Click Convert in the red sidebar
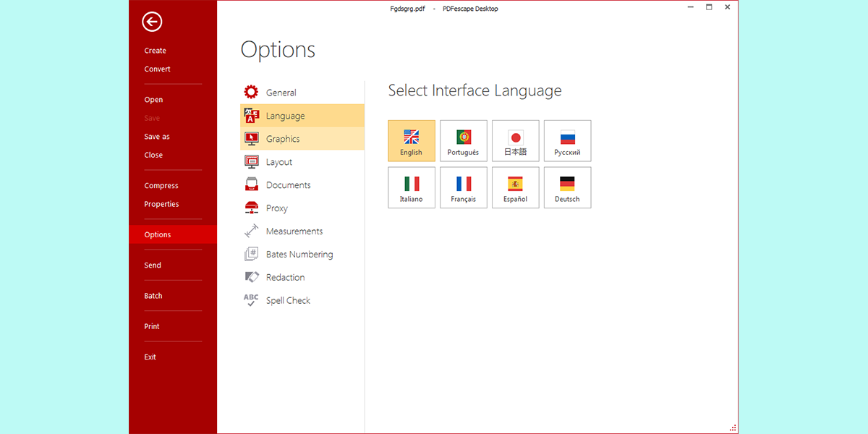The width and height of the screenshot is (868, 434). [157, 69]
